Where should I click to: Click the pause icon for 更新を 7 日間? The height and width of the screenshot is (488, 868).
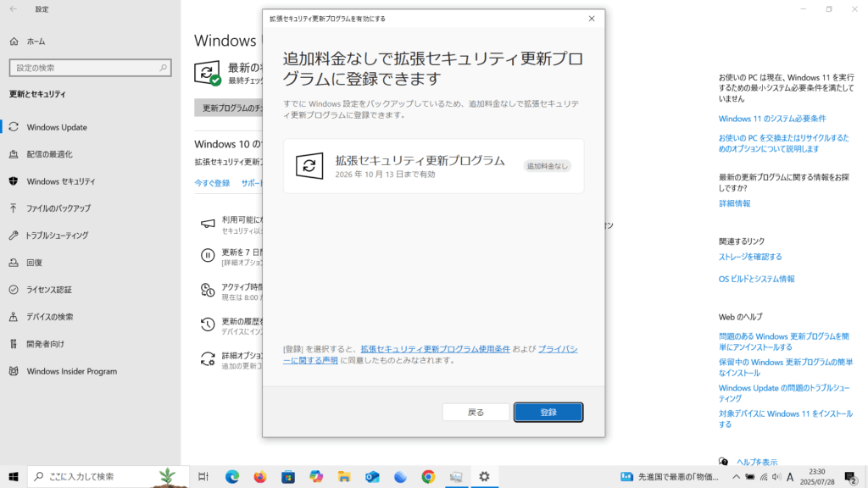click(x=208, y=255)
